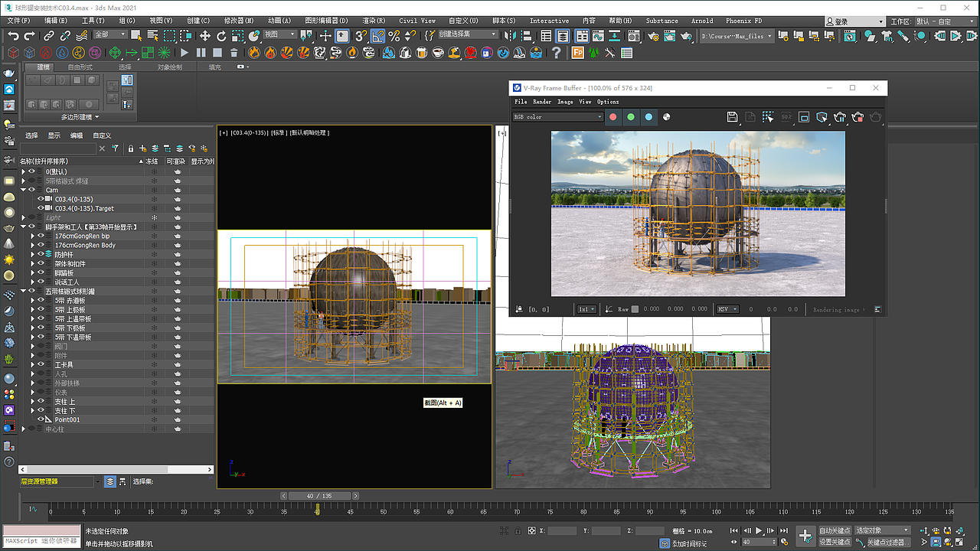Click the frame number field showing 40
This screenshot has height=551, width=980.
[x=759, y=541]
